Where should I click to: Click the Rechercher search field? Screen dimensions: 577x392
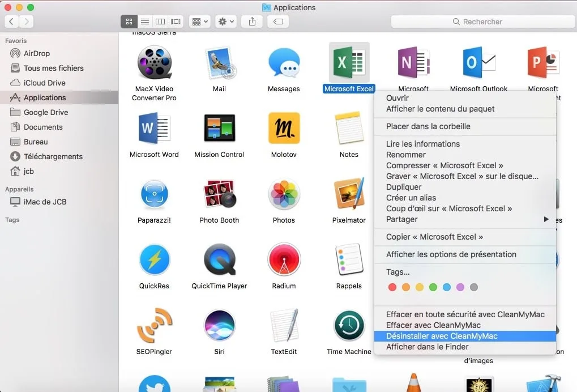pos(483,22)
